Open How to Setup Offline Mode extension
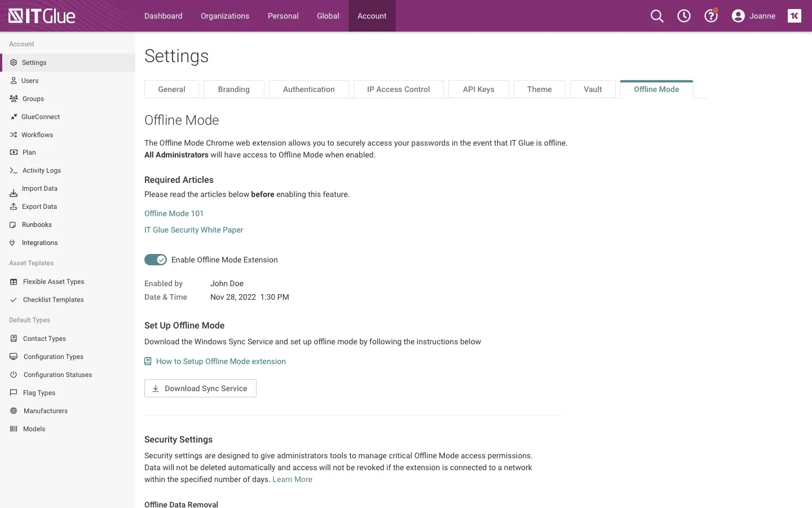Image resolution: width=812 pixels, height=508 pixels. pyautogui.click(x=220, y=361)
